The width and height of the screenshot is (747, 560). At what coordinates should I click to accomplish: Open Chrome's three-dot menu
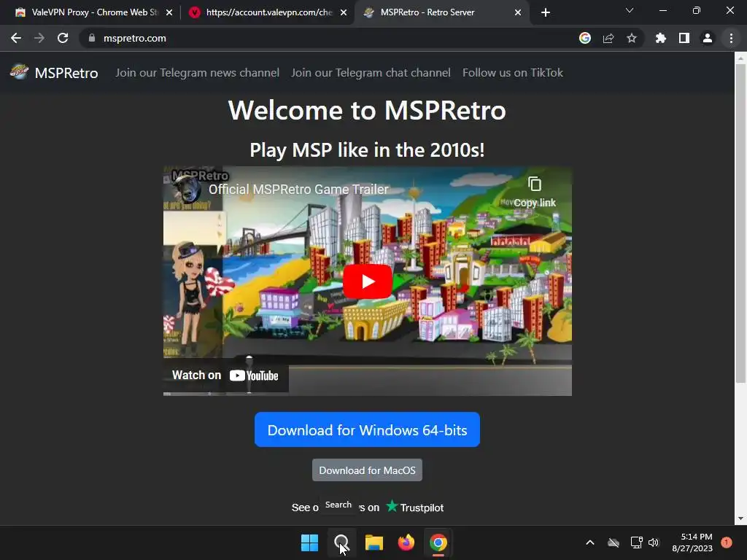(731, 38)
